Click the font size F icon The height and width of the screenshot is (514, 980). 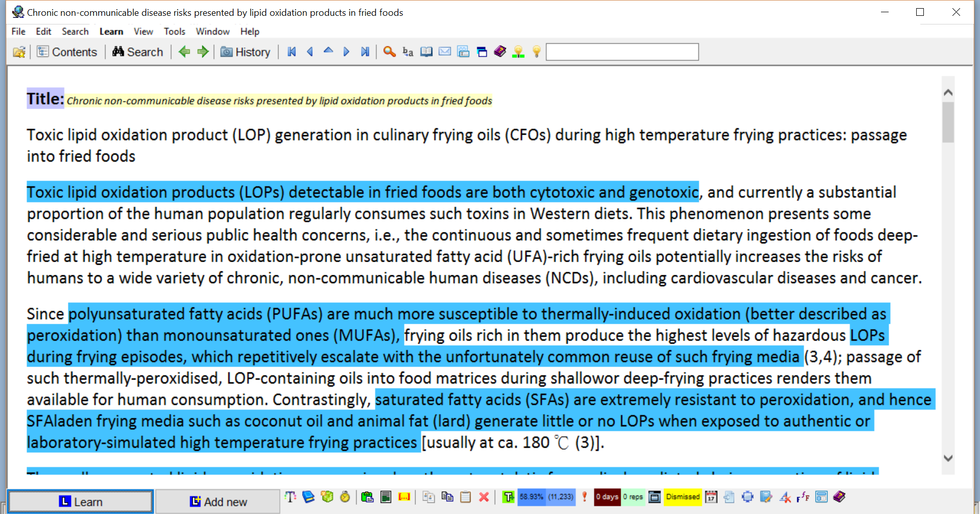pyautogui.click(x=803, y=497)
